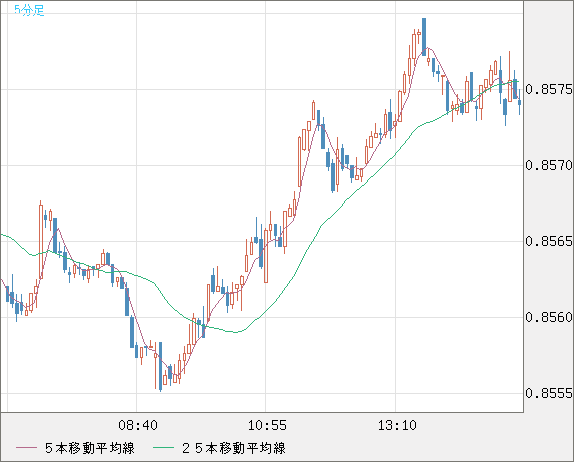Image resolution: width=574 pixels, height=462 pixels.
Task: Click the 08:40 time axis label
Action: coord(138,425)
